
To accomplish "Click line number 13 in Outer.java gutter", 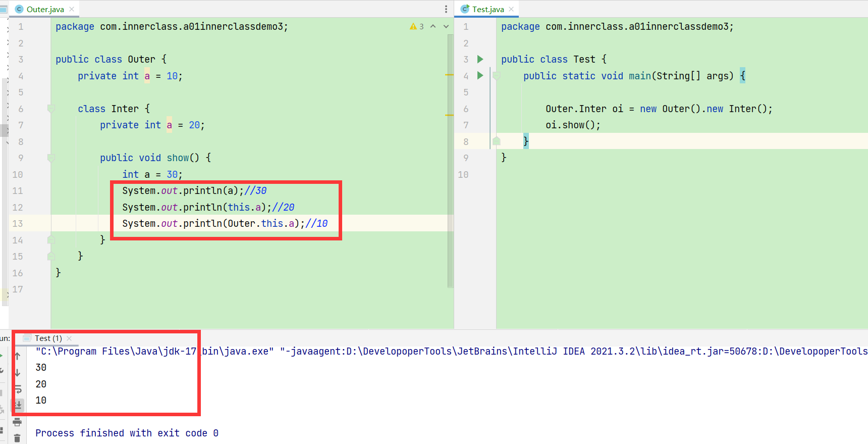I will [18, 223].
